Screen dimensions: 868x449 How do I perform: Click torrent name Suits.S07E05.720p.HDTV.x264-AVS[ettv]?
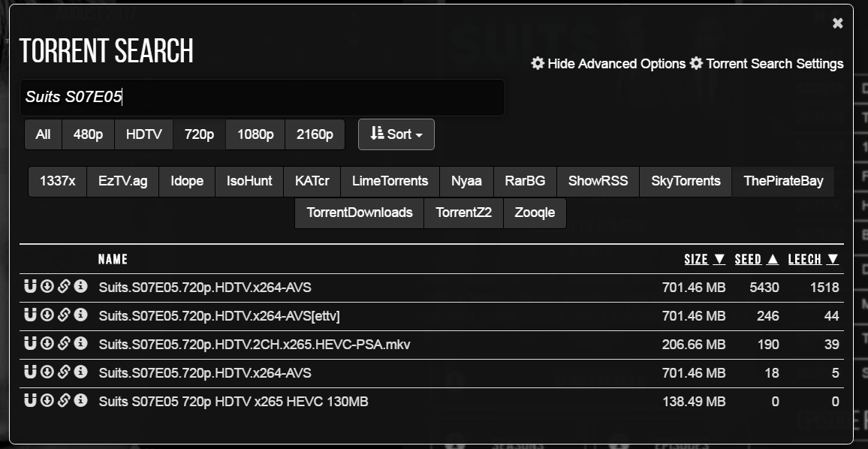tap(219, 316)
